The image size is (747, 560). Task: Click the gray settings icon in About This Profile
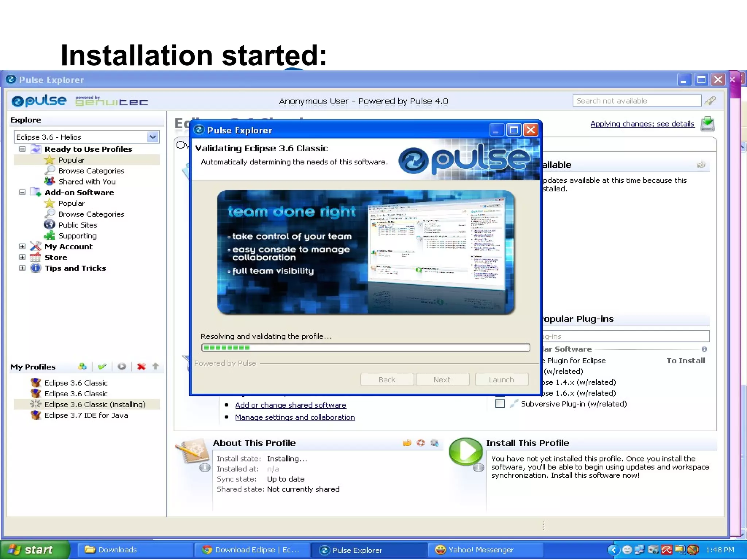coord(434,443)
